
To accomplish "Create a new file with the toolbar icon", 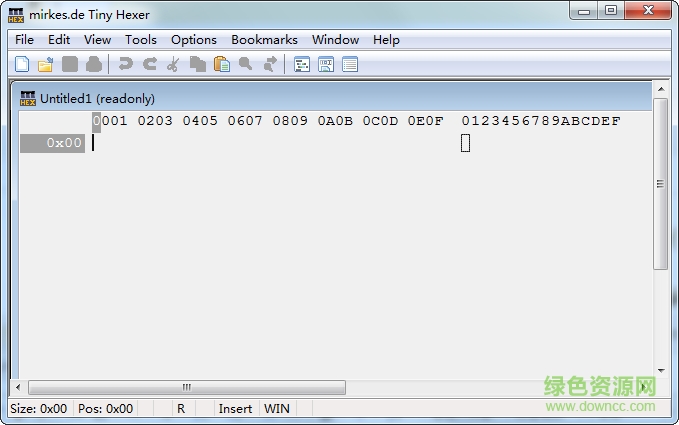I will pyautogui.click(x=22, y=64).
